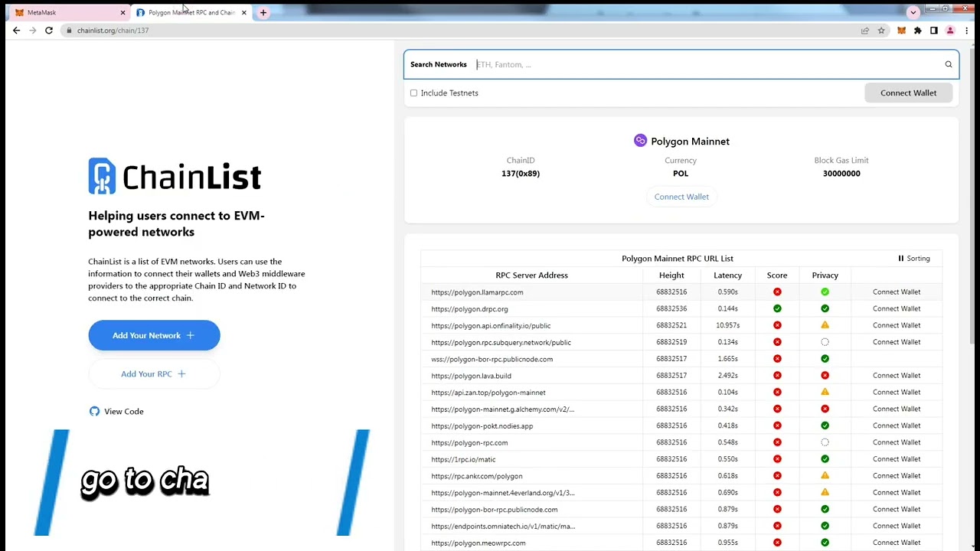Reload the page
The height and width of the screenshot is (551, 980).
pyautogui.click(x=49, y=31)
